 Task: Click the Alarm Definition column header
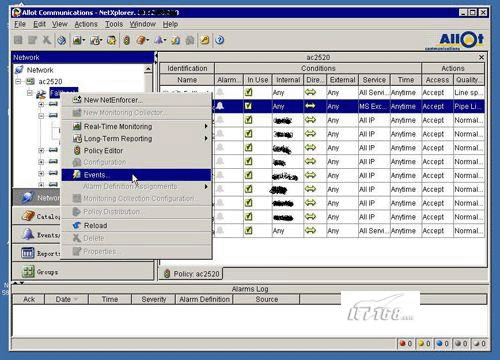(x=204, y=300)
